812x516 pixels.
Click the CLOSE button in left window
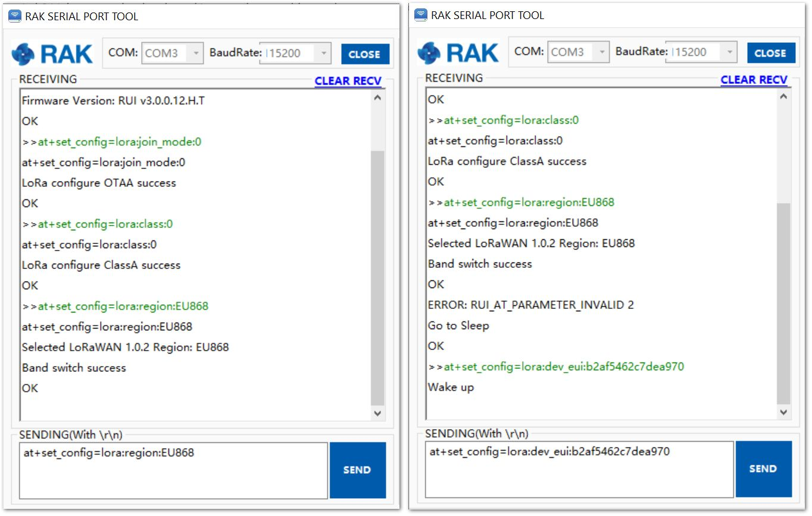point(365,54)
